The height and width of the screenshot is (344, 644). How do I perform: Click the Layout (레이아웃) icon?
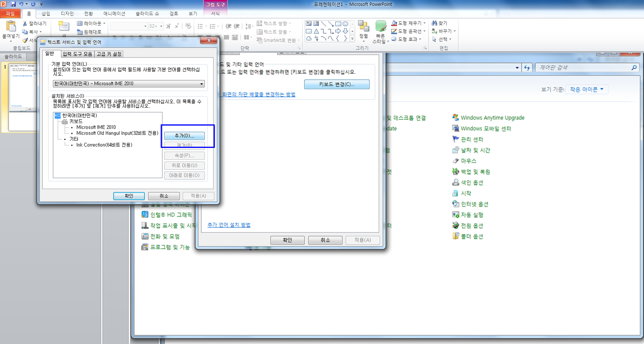[x=80, y=24]
